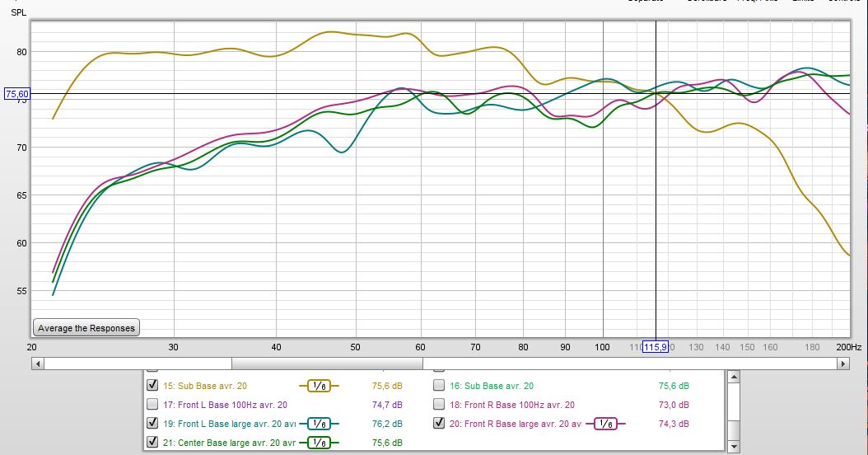The image size is (868, 455).
Task: Click the SPL axis label
Action: coord(18,12)
